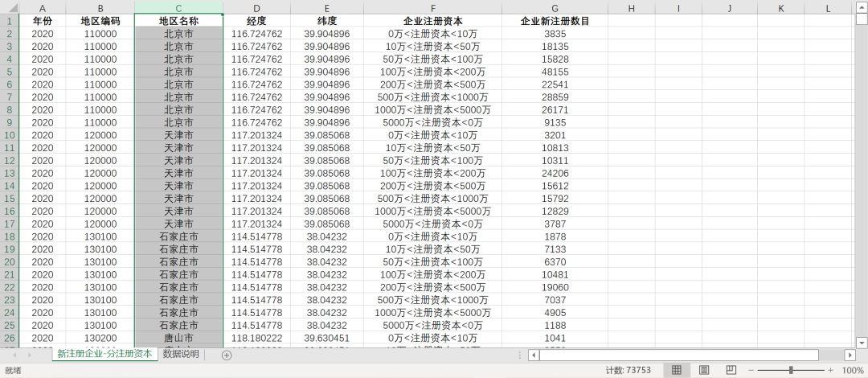Select cell with value 1188
The height and width of the screenshot is (378, 868).
coord(555,326)
